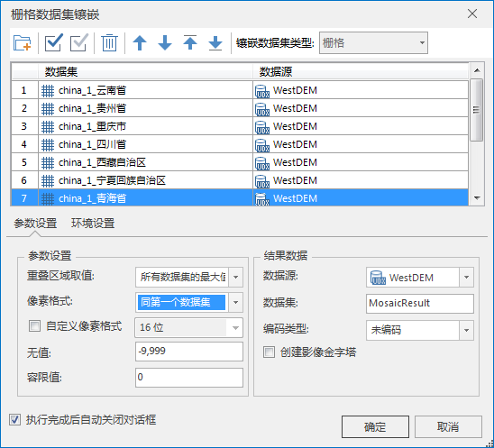Click the MosaicResult dataset name field
Image resolution: width=494 pixels, height=448 pixels.
click(420, 303)
